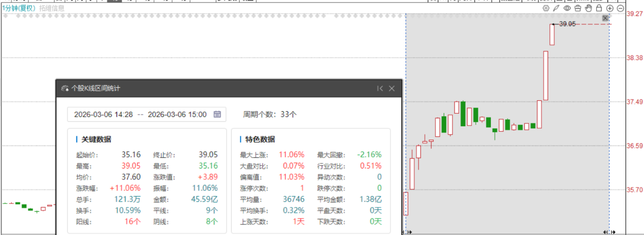This screenshot has width=644, height=235.
Task: Click price axis label 38.38
Action: coord(635,58)
